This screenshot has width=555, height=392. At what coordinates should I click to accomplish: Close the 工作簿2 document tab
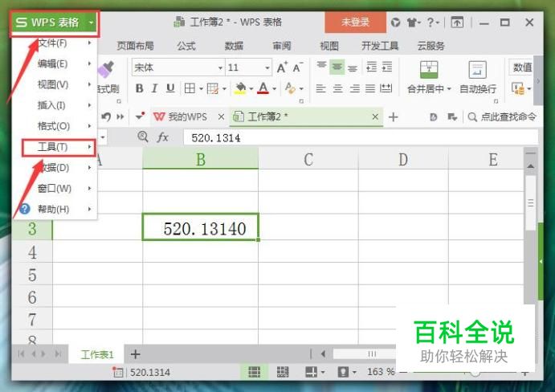pyautogui.click(x=375, y=116)
